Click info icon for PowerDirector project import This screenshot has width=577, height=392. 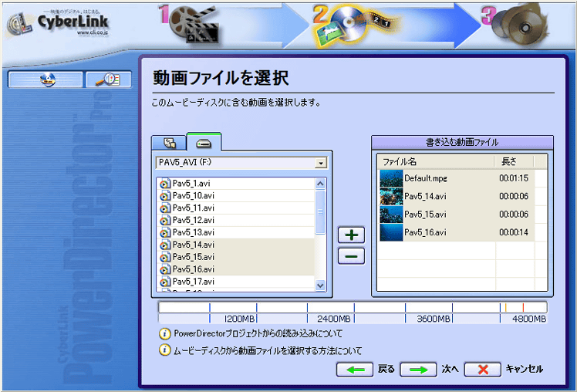click(x=164, y=334)
